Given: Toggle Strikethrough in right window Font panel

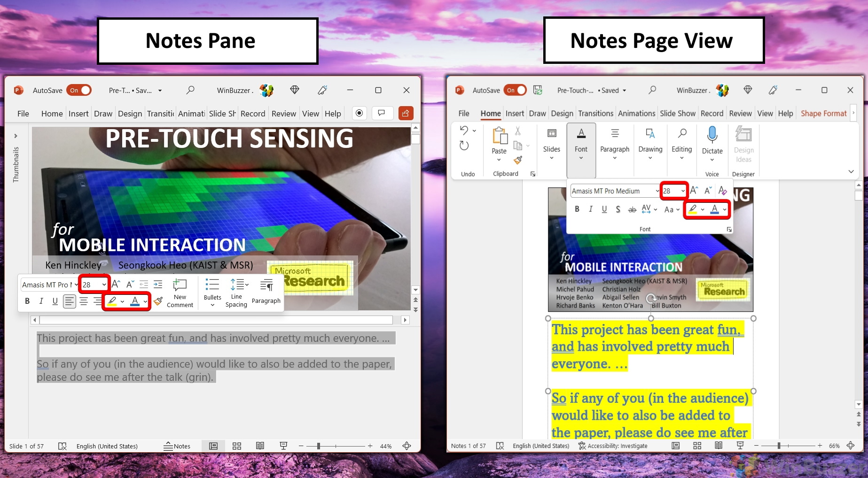Looking at the screenshot, I should click(x=633, y=209).
